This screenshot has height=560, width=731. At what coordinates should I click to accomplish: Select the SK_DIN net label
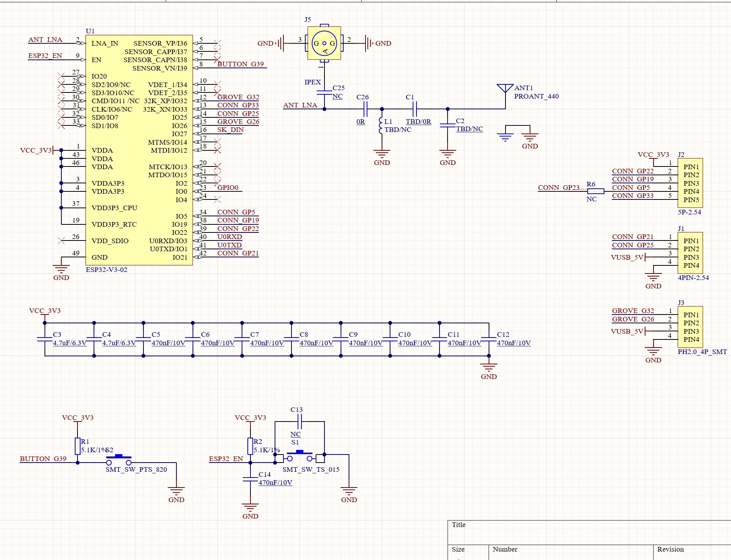230,130
